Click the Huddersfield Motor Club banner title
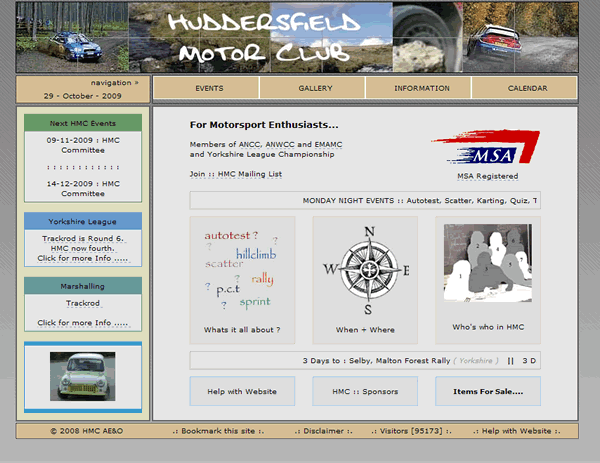 (261, 37)
